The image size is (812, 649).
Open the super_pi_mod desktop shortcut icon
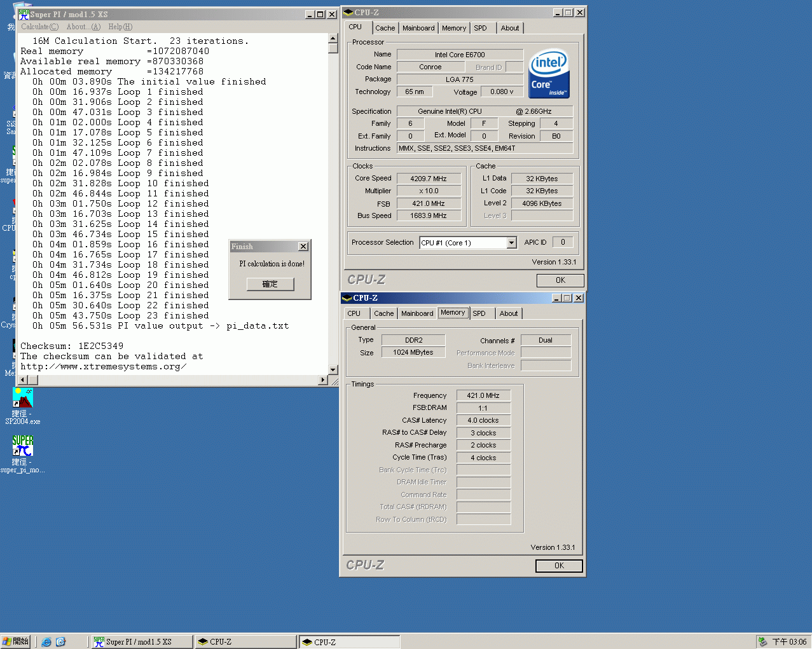(x=22, y=446)
